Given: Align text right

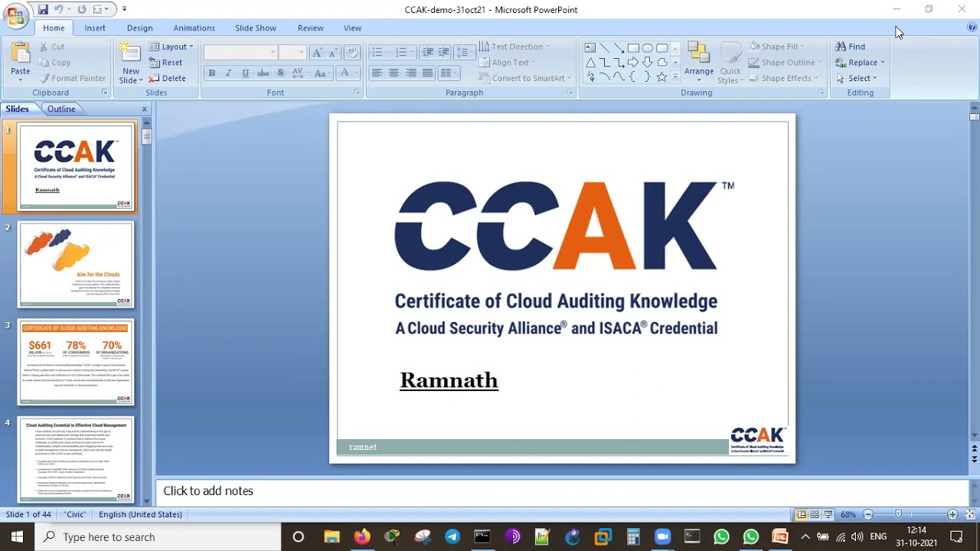Looking at the screenshot, I should point(410,73).
